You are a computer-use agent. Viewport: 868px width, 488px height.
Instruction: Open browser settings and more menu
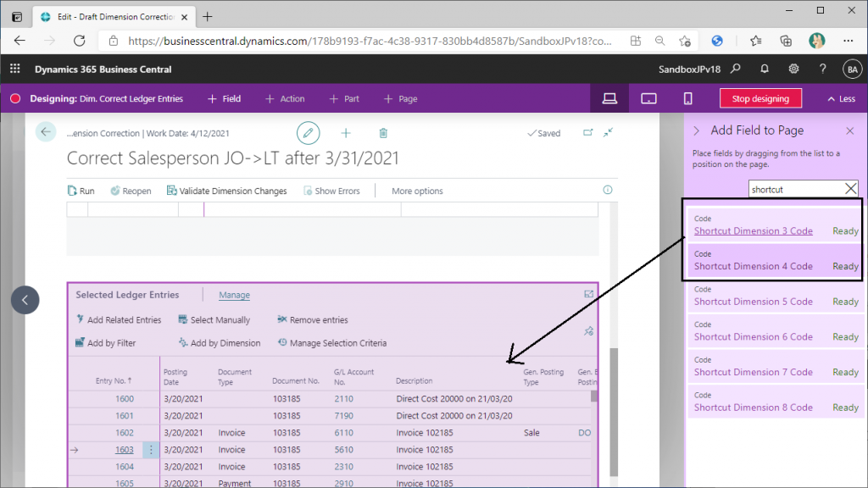coord(848,41)
